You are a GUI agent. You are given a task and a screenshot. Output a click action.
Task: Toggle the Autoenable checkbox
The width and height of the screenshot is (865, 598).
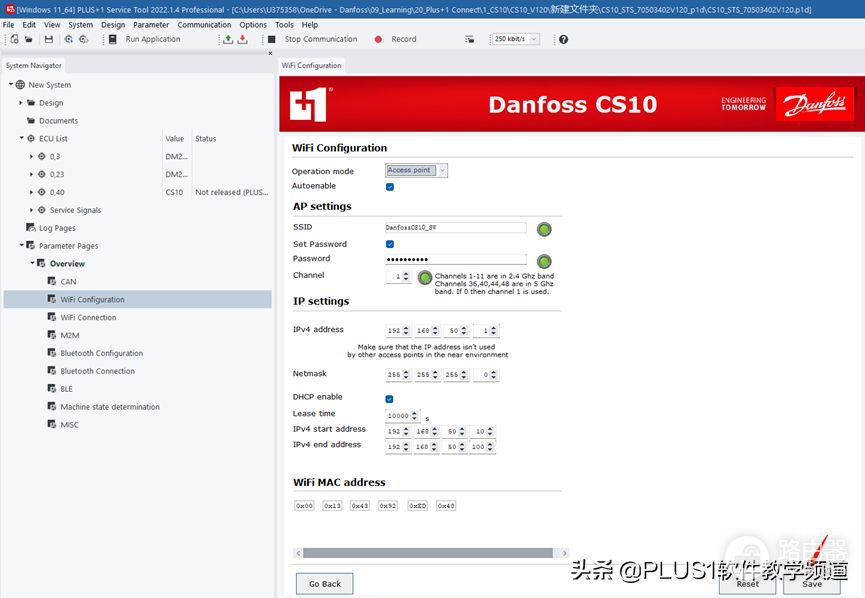tap(390, 186)
